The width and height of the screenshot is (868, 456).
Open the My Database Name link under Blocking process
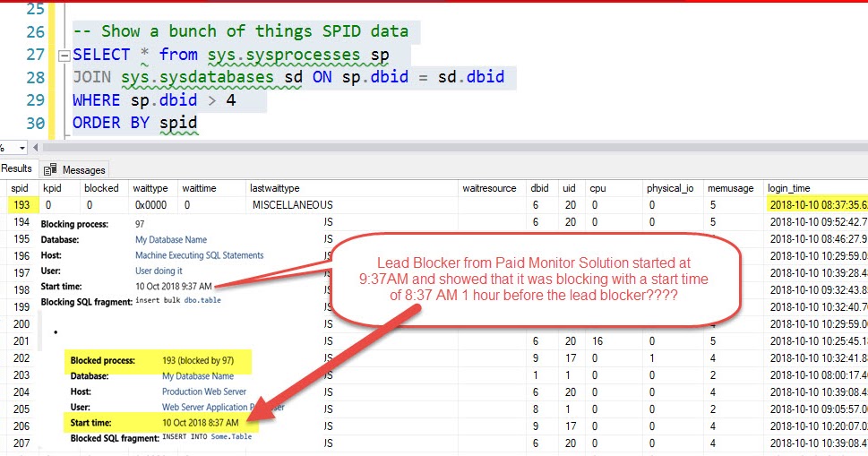coord(171,239)
